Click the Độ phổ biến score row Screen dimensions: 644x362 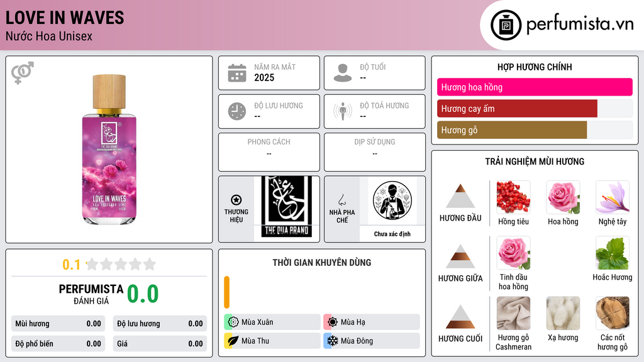[58, 344]
